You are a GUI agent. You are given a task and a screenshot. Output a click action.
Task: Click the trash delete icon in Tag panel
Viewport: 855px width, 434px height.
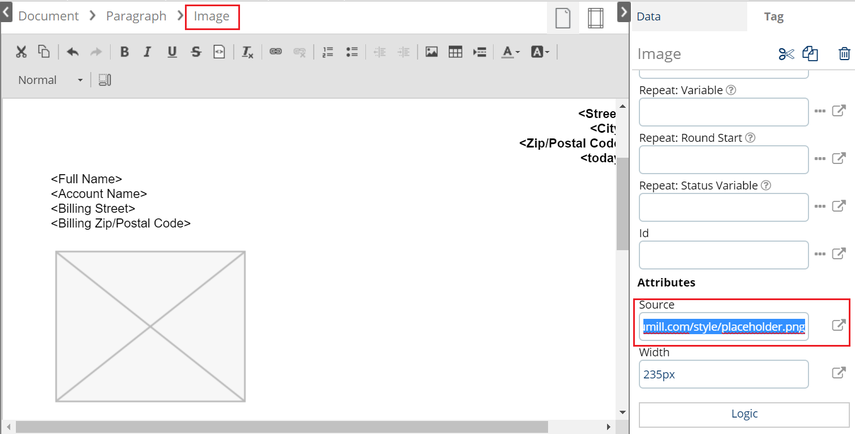point(844,54)
